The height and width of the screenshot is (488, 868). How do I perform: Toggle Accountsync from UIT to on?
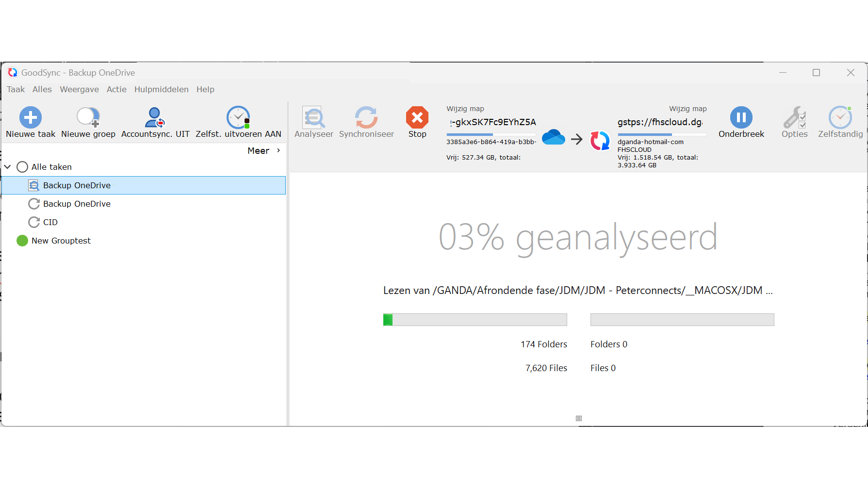click(154, 117)
